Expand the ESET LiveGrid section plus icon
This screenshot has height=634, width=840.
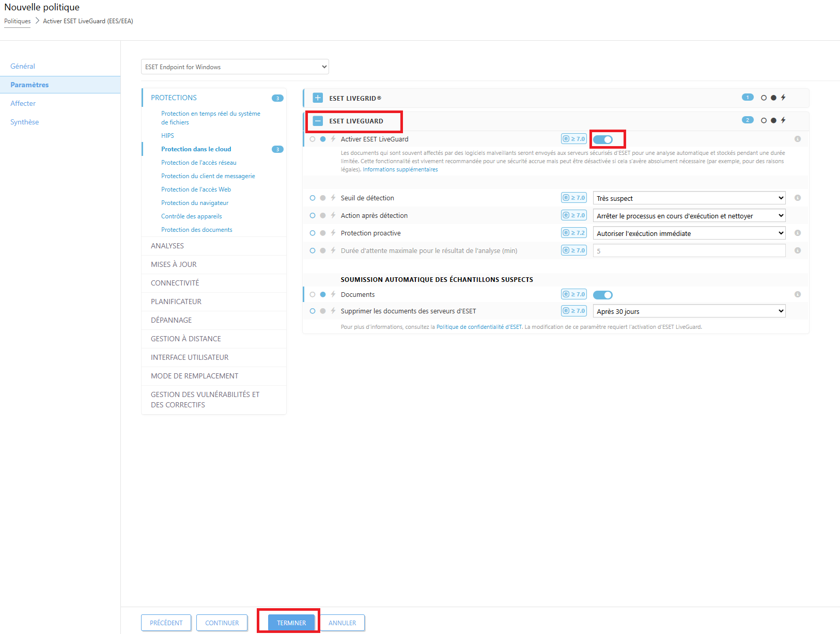click(318, 98)
